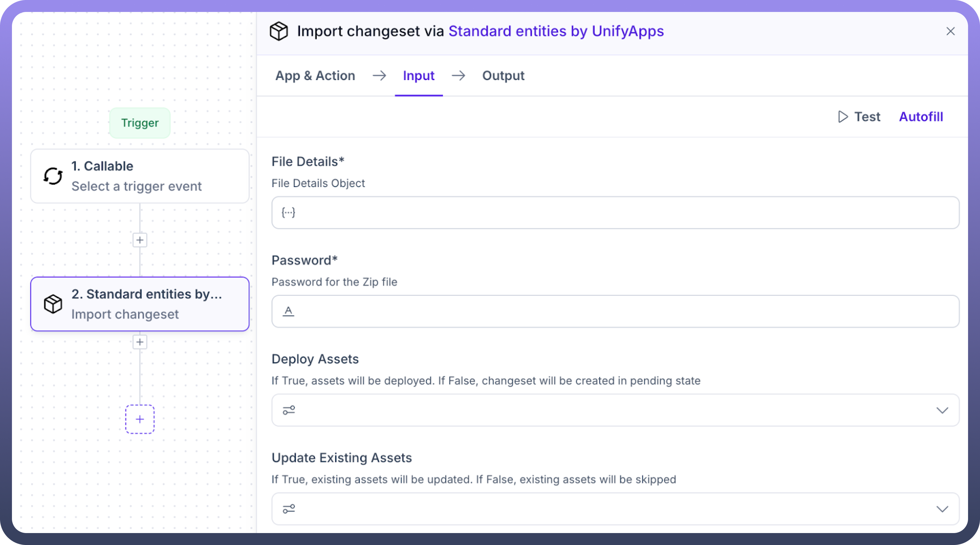Switch to the App & Action tab
This screenshot has height=545, width=980.
coord(315,76)
